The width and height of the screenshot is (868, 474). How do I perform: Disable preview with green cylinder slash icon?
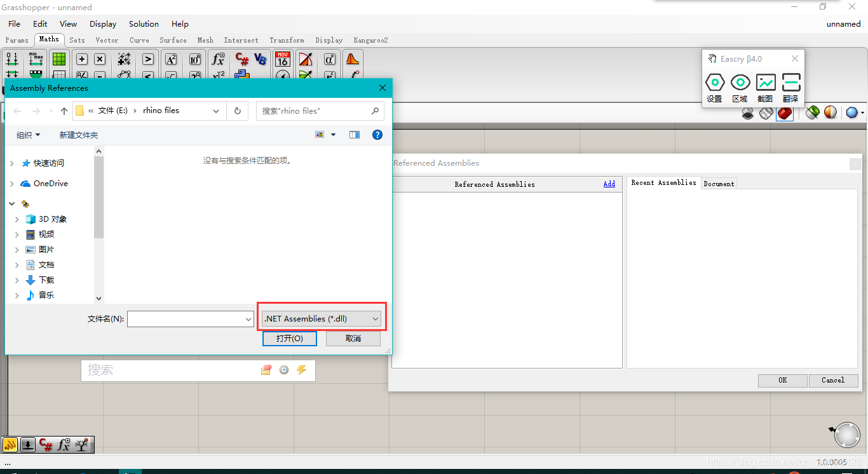[x=813, y=112]
